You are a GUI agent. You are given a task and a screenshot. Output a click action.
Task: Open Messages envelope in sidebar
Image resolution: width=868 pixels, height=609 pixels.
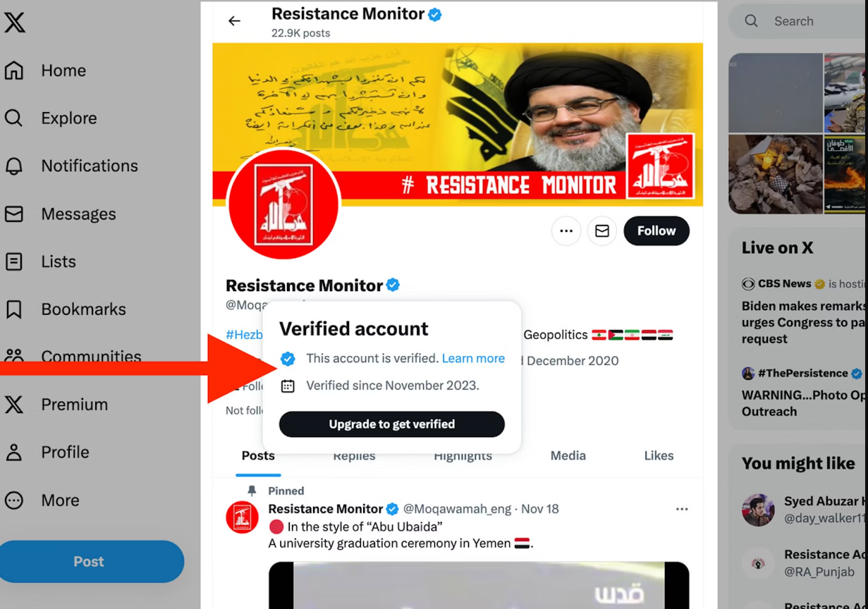coord(14,214)
